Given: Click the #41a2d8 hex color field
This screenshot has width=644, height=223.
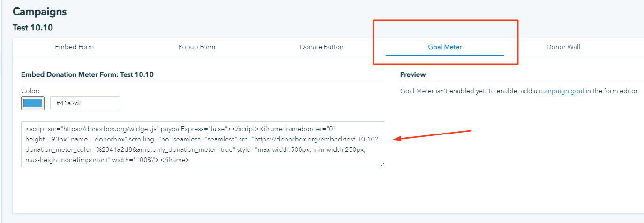Looking at the screenshot, I should [85, 103].
